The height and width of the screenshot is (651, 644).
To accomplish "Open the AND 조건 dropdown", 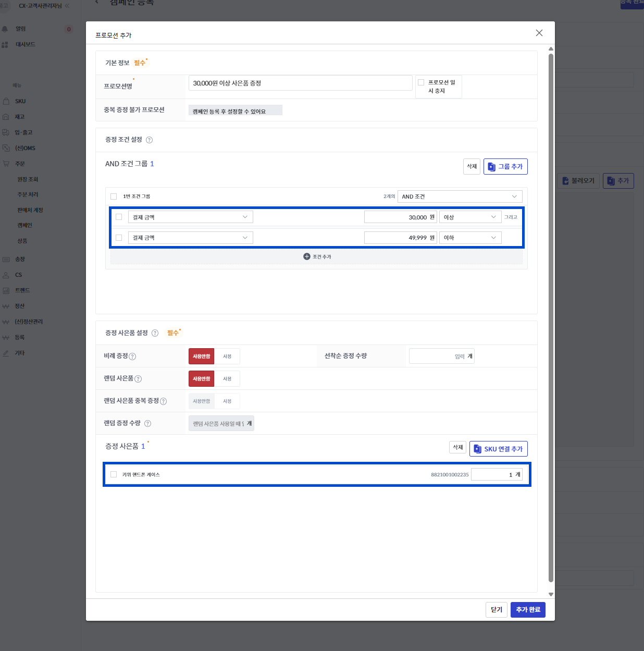I will click(x=459, y=196).
